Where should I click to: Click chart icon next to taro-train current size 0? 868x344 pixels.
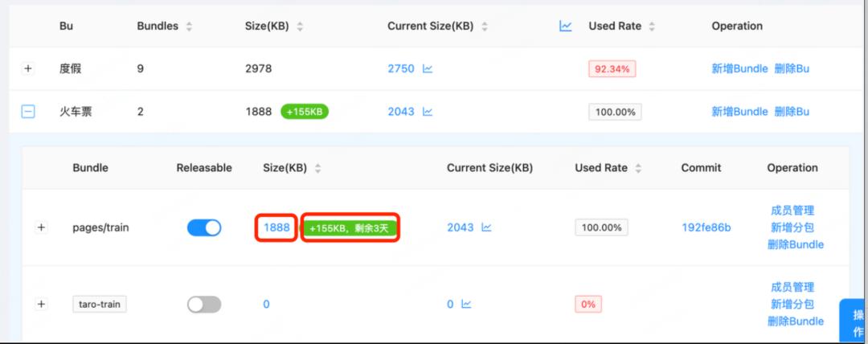466,305
